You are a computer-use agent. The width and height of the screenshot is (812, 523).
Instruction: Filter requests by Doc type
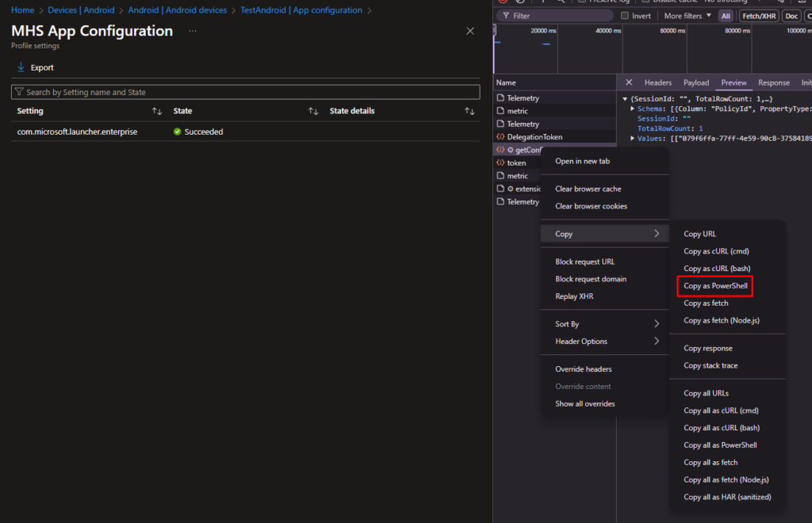pos(791,16)
